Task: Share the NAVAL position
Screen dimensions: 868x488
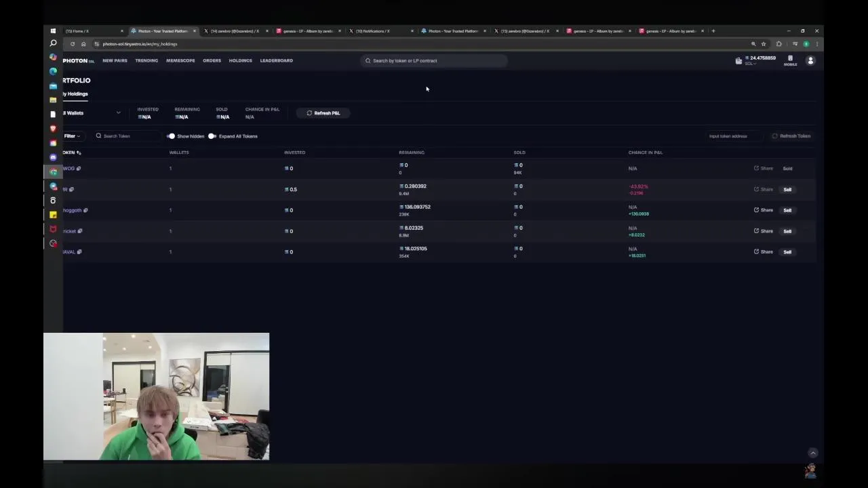Action: coord(764,251)
